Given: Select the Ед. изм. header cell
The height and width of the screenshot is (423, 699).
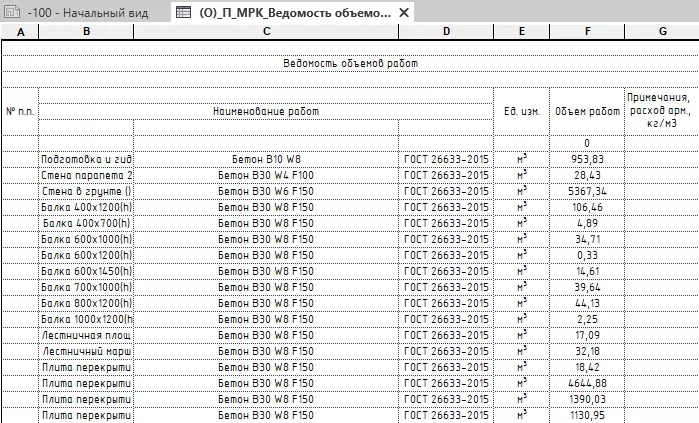Looking at the screenshot, I should (x=522, y=111).
